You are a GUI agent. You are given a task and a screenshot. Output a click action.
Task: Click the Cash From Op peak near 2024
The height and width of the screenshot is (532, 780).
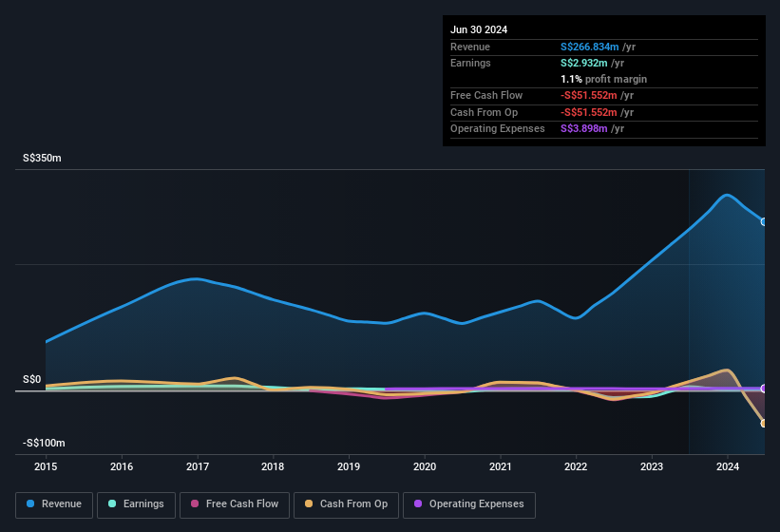[x=727, y=370]
